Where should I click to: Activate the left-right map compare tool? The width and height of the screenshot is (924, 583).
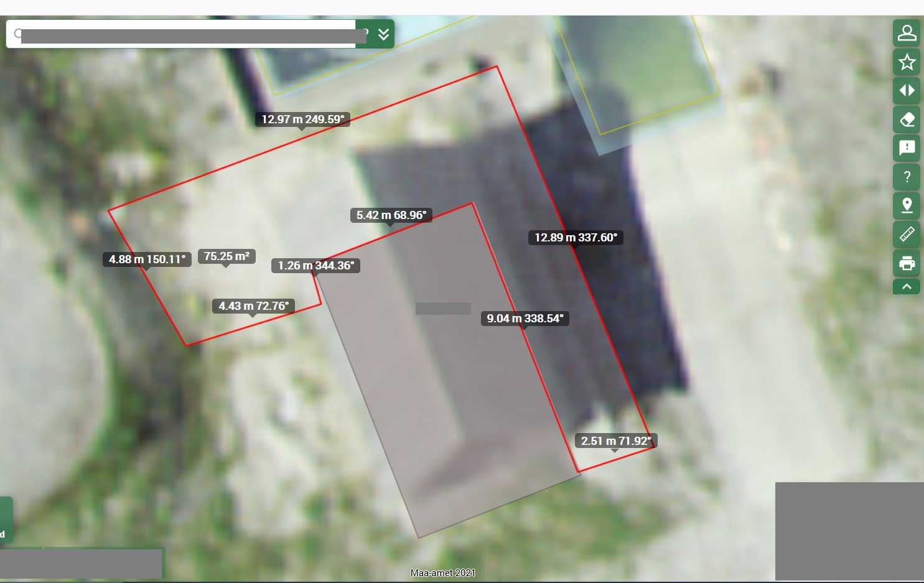907,91
